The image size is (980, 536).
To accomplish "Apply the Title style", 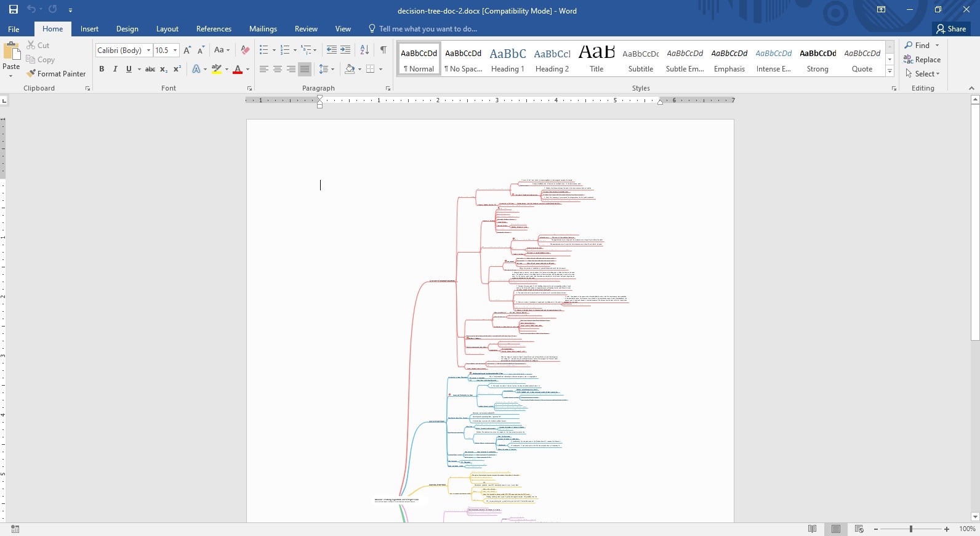I will (596, 59).
